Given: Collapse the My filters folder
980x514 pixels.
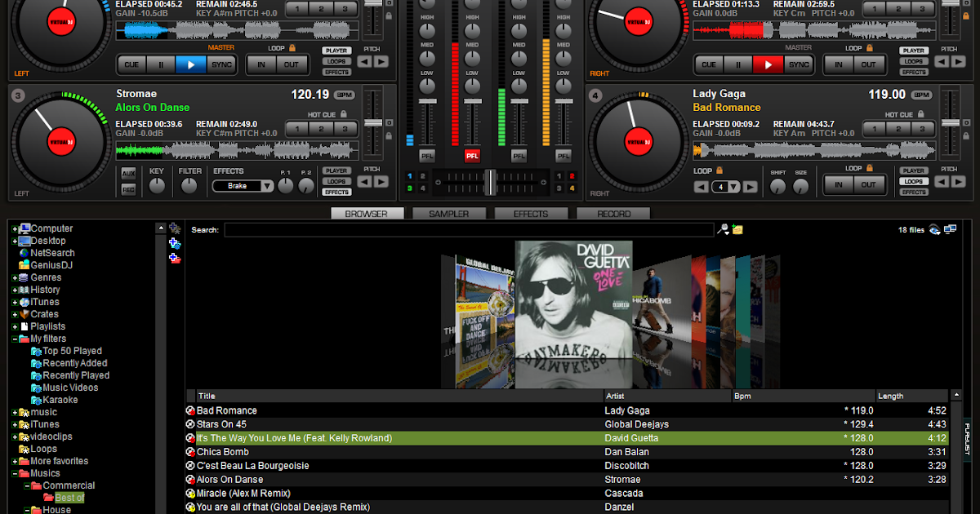Looking at the screenshot, I should (15, 339).
